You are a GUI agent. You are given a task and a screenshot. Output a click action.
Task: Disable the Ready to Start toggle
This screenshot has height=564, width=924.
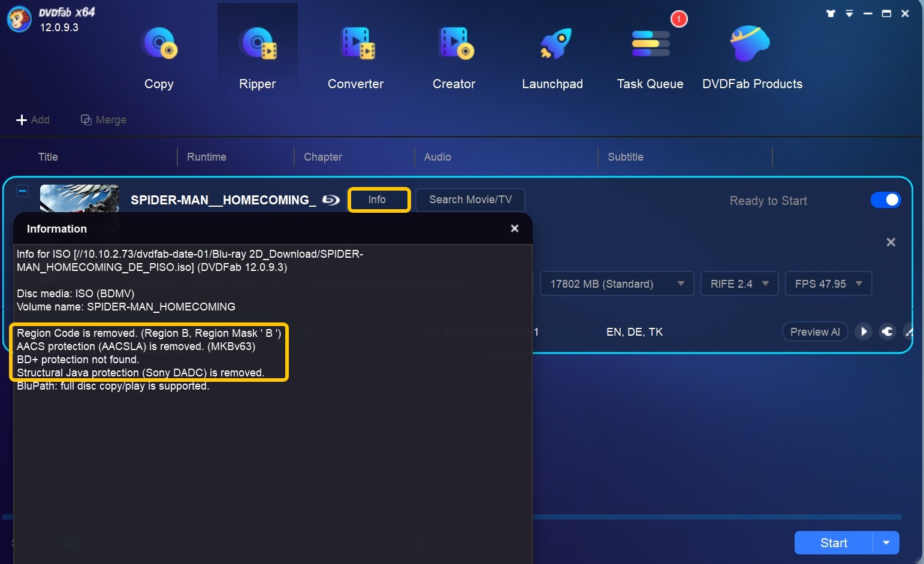click(886, 200)
